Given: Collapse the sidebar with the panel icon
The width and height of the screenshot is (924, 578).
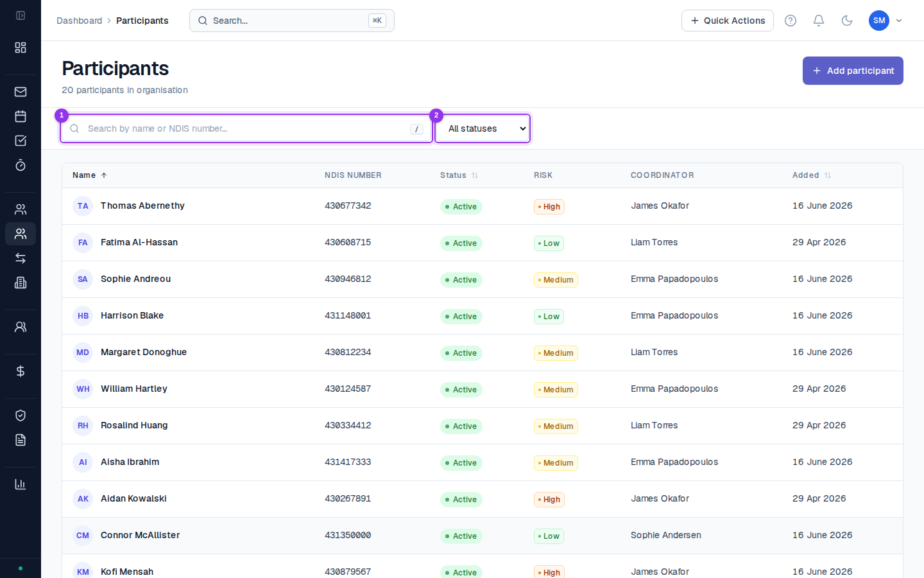Looking at the screenshot, I should click(x=21, y=15).
